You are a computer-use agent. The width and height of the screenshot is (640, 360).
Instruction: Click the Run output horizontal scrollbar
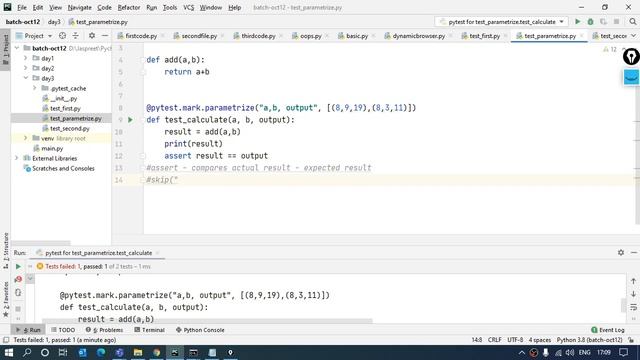pyautogui.click(x=207, y=321)
